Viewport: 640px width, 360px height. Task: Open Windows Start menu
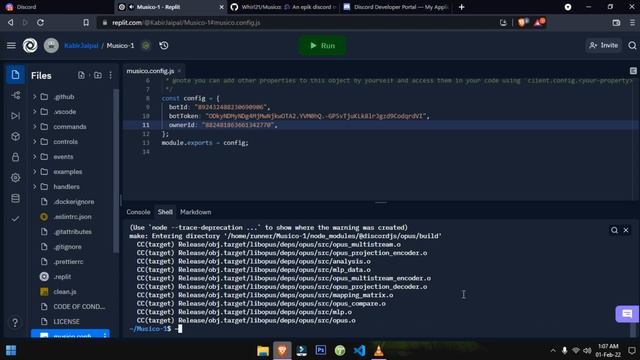pos(11,350)
